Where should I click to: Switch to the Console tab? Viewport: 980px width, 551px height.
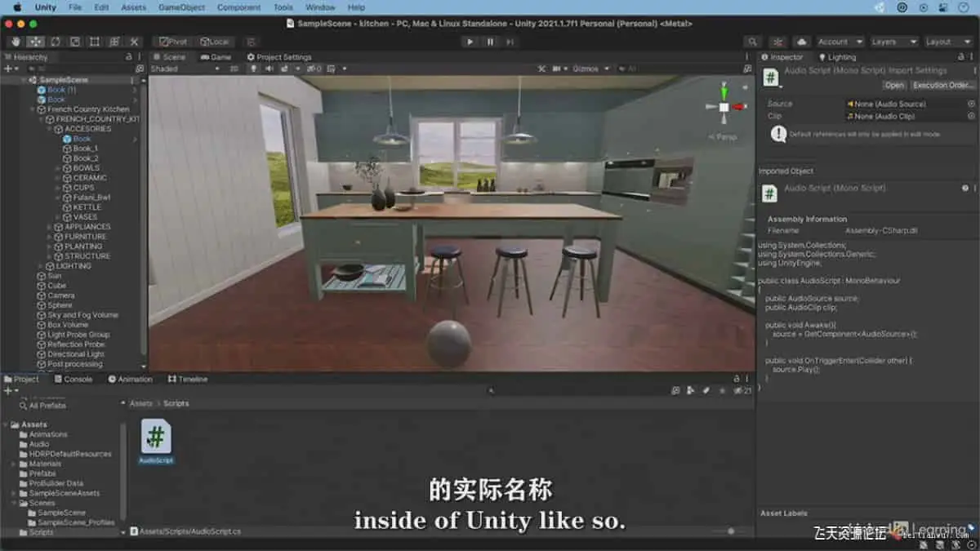click(x=73, y=379)
